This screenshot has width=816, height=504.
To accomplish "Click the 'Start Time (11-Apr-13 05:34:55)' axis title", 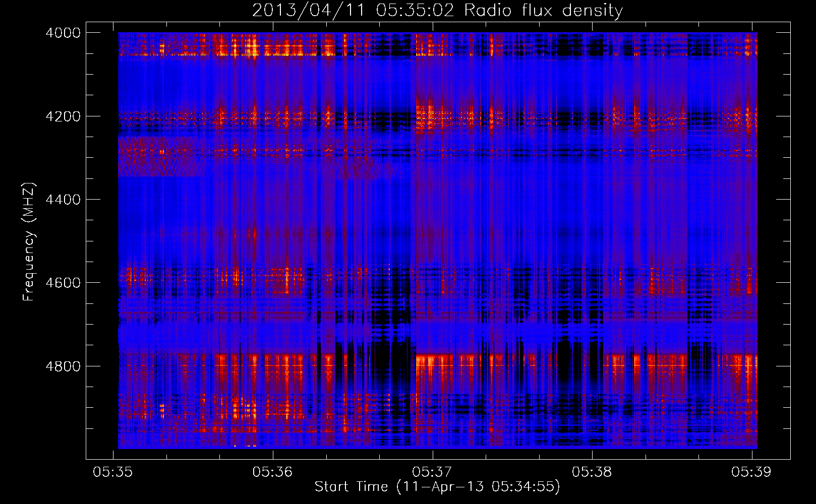I will 437,487.
